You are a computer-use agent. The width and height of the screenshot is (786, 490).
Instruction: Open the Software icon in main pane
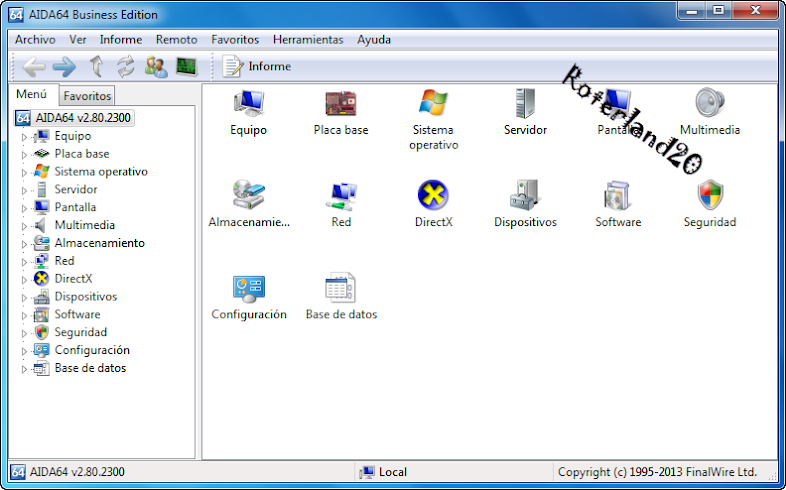pyautogui.click(x=618, y=195)
